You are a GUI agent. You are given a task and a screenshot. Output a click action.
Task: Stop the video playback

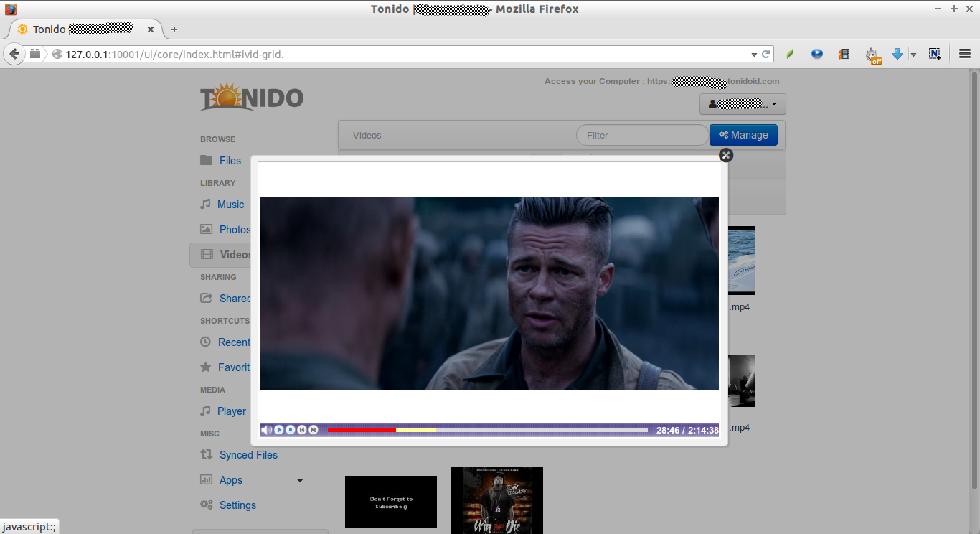[291, 430]
